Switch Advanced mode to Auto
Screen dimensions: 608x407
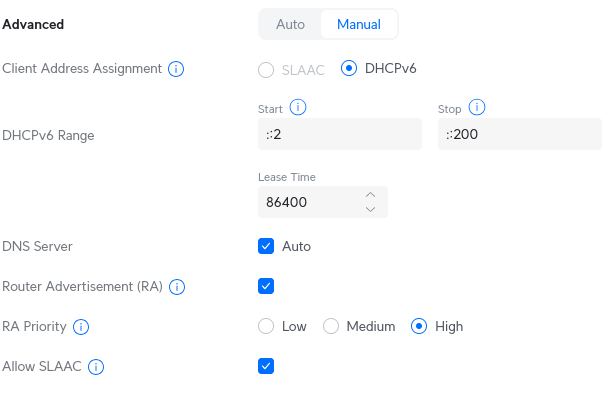290,24
